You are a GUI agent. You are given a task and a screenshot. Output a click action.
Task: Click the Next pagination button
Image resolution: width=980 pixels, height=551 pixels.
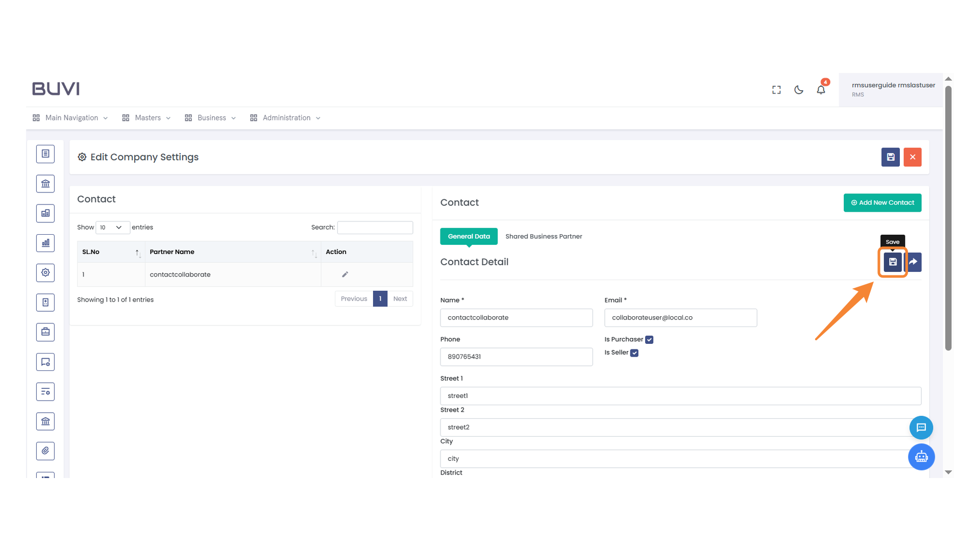tap(400, 299)
